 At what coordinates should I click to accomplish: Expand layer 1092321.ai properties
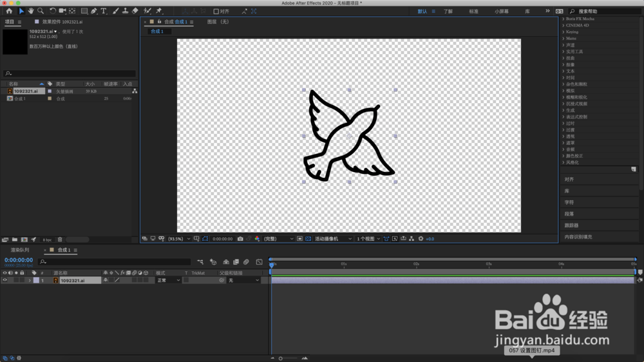click(30, 280)
